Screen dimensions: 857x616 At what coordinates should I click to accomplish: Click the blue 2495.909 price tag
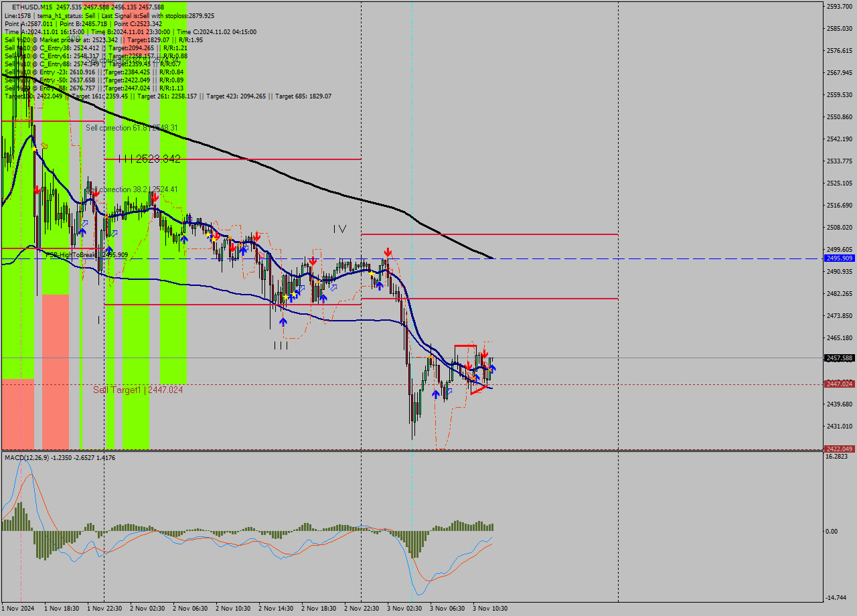click(x=840, y=258)
